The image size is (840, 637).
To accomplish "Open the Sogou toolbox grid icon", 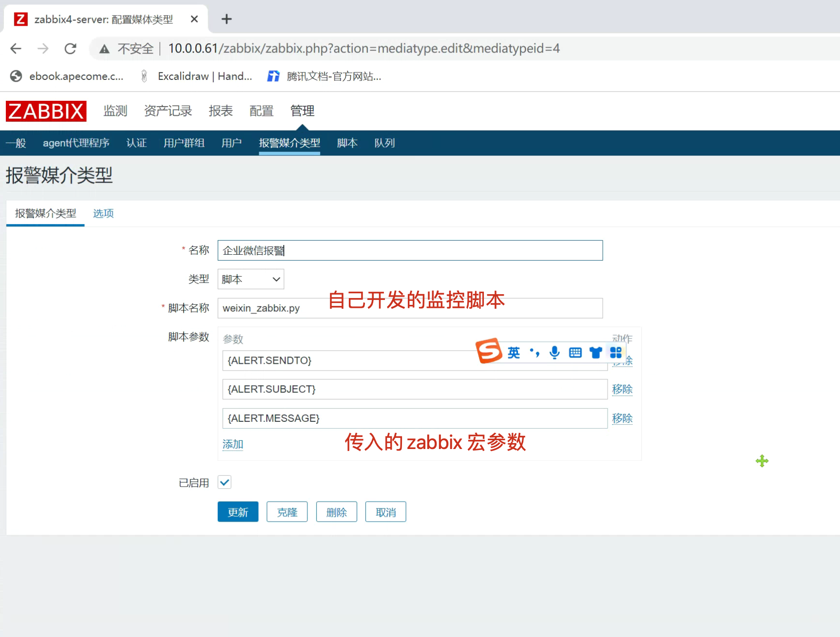I will point(616,352).
